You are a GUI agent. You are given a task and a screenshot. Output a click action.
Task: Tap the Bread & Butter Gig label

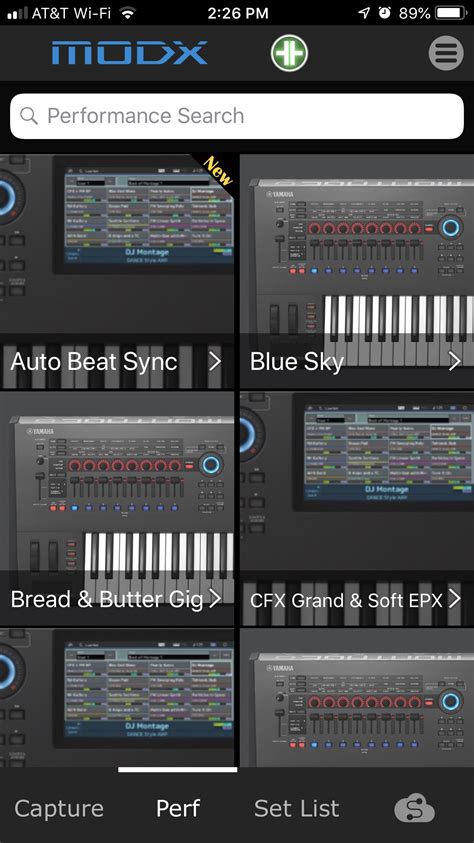point(107,599)
